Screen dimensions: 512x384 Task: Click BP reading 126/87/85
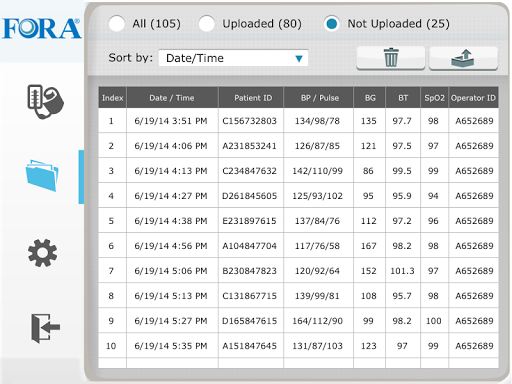pos(317,146)
